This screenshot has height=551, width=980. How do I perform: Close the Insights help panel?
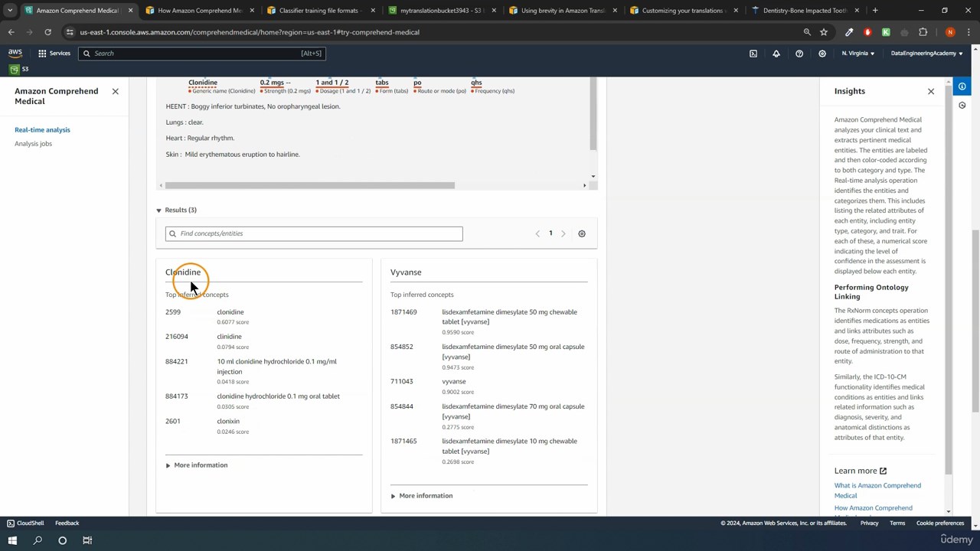point(931,91)
